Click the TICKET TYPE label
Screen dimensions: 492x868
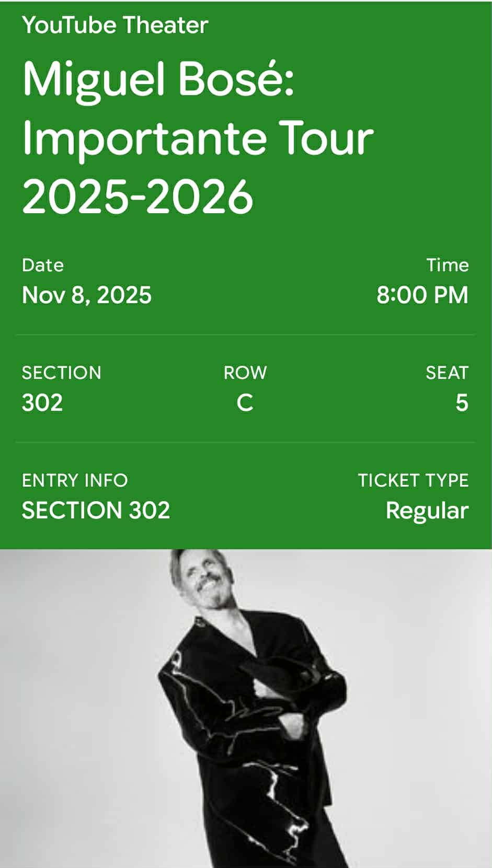pyautogui.click(x=413, y=480)
